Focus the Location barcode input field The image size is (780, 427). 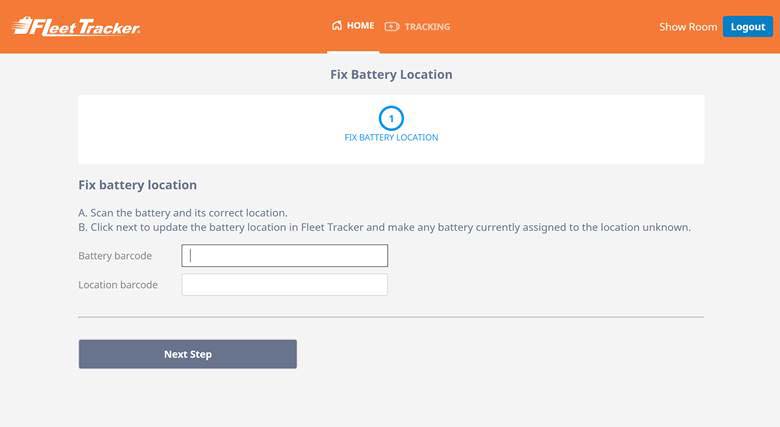pos(284,285)
